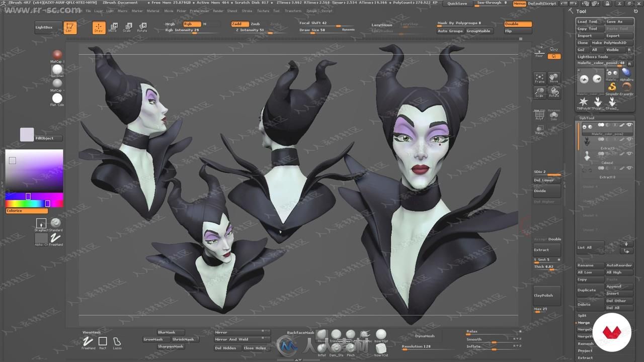
Task: Click the Move canvas navigation icon
Action: pos(554,78)
